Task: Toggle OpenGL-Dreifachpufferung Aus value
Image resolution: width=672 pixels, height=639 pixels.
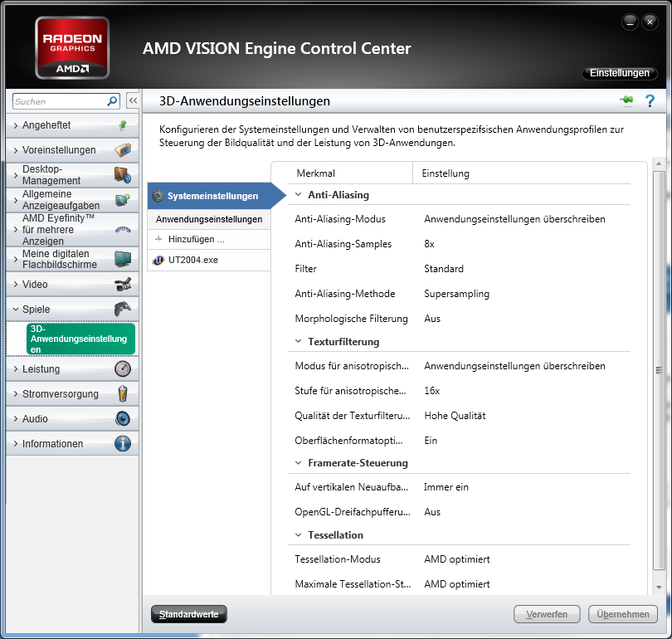Action: click(432, 512)
